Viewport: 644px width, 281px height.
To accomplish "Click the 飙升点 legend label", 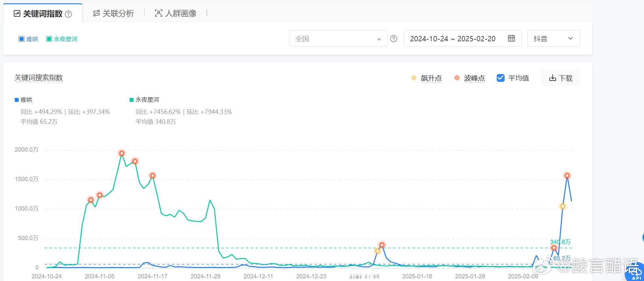I will pos(431,78).
